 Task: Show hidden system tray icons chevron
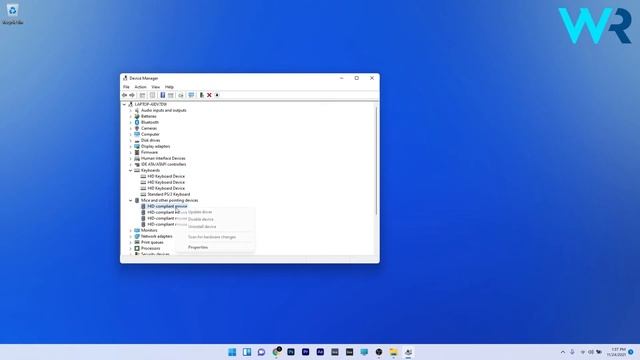click(x=563, y=352)
